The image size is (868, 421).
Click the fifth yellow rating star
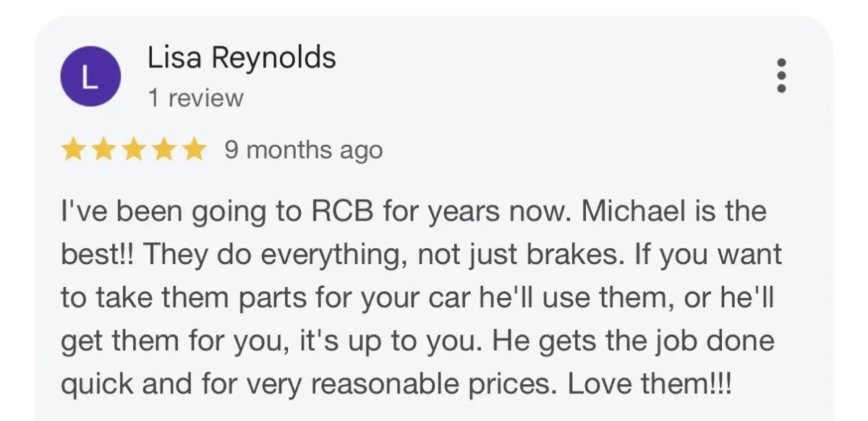tap(194, 150)
